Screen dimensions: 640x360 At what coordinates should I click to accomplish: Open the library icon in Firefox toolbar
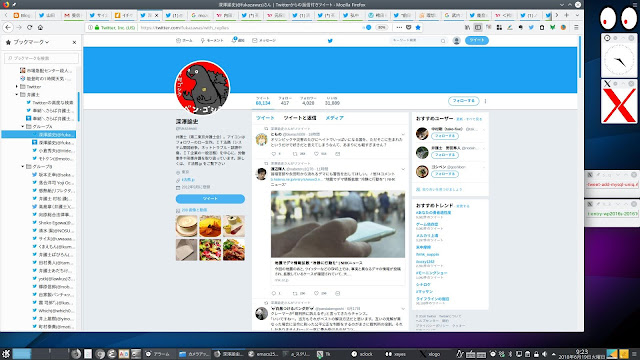[x=467, y=27]
